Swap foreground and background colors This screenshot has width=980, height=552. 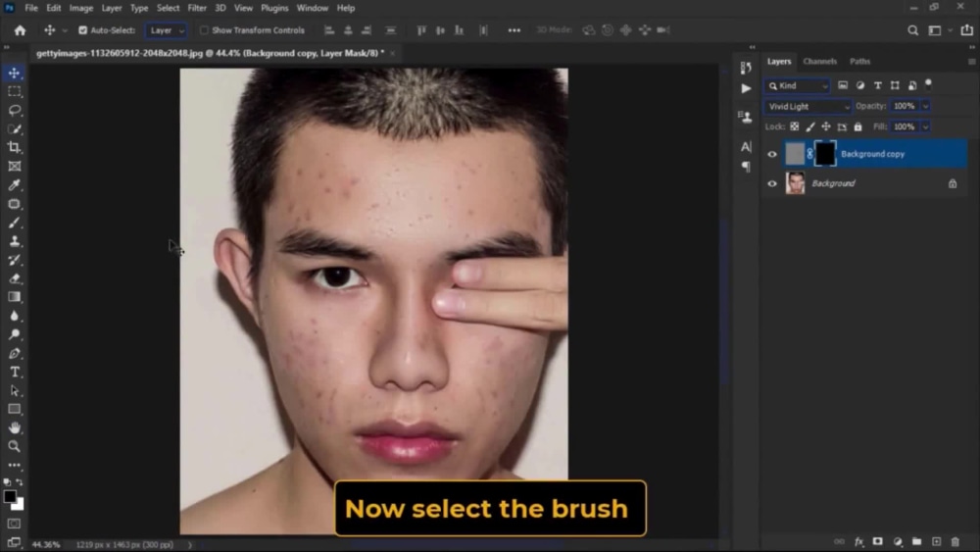[20, 482]
